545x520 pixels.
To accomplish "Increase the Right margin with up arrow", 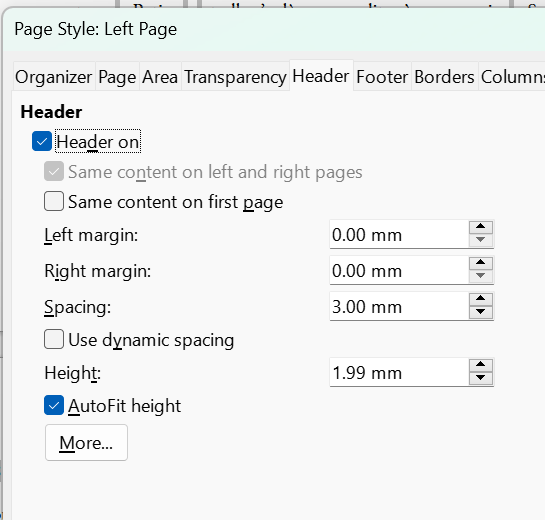I will (481, 263).
